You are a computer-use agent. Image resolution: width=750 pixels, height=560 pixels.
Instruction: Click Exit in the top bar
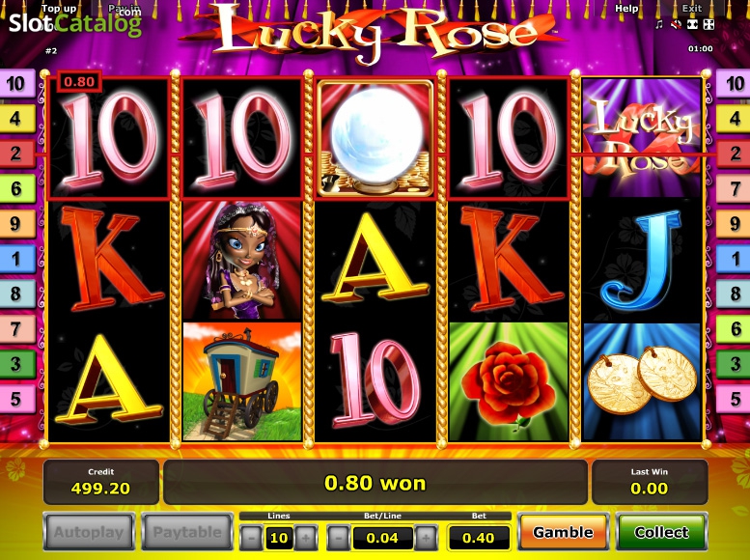[x=692, y=8]
